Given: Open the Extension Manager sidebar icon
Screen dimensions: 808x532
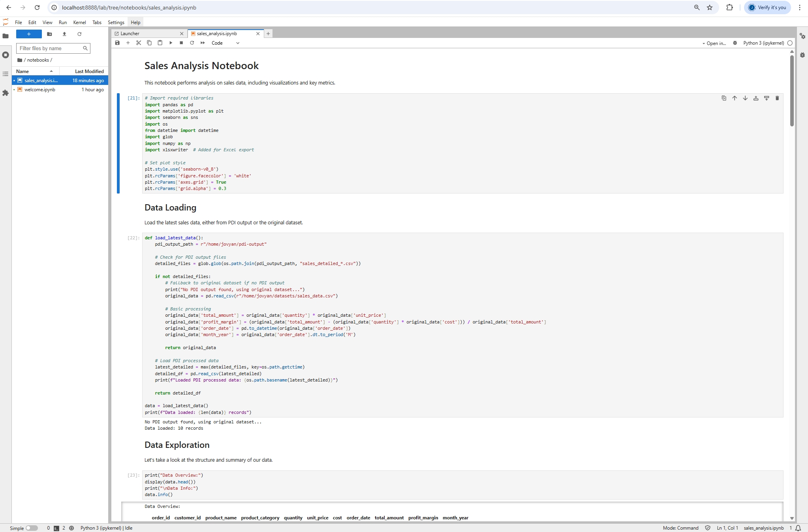Looking at the screenshot, I should (6, 93).
